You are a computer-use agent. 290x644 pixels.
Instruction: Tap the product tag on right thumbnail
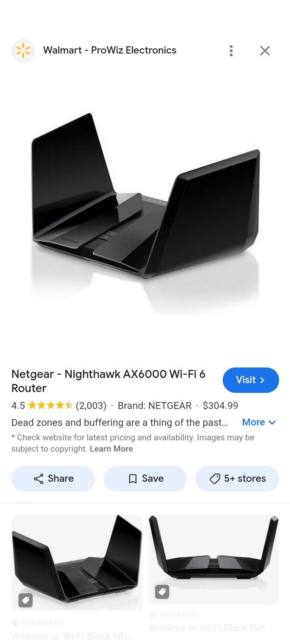click(162, 592)
